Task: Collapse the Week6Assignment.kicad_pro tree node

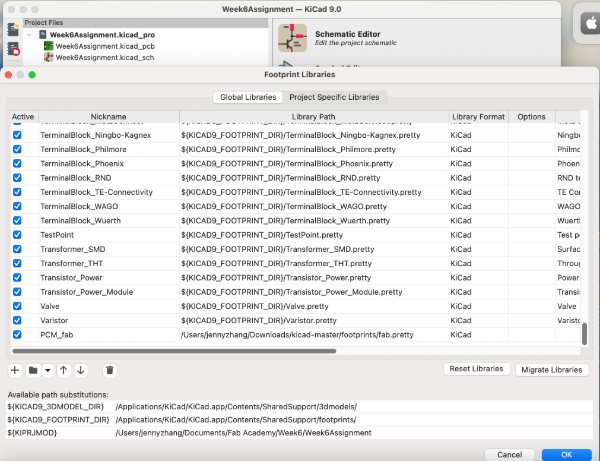Action: (29, 35)
